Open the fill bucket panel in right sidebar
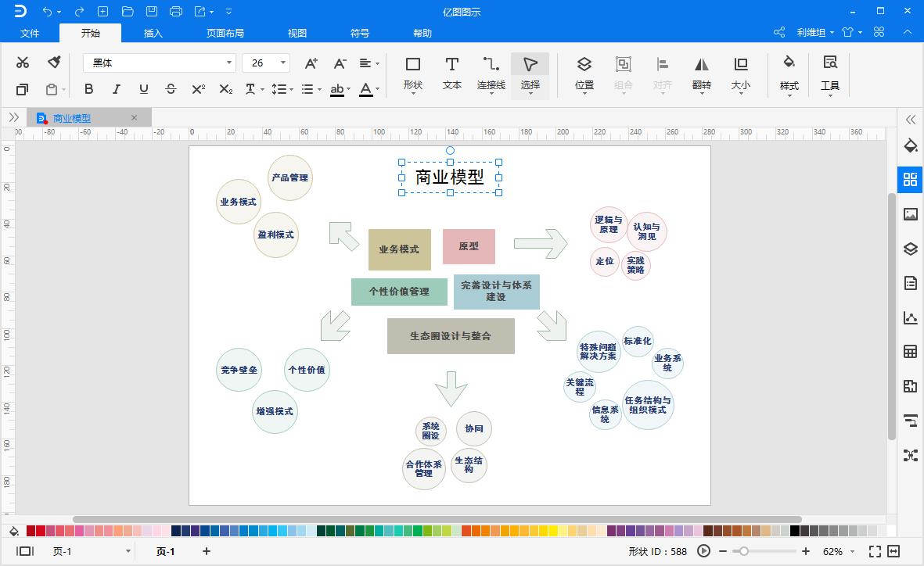 (910, 145)
